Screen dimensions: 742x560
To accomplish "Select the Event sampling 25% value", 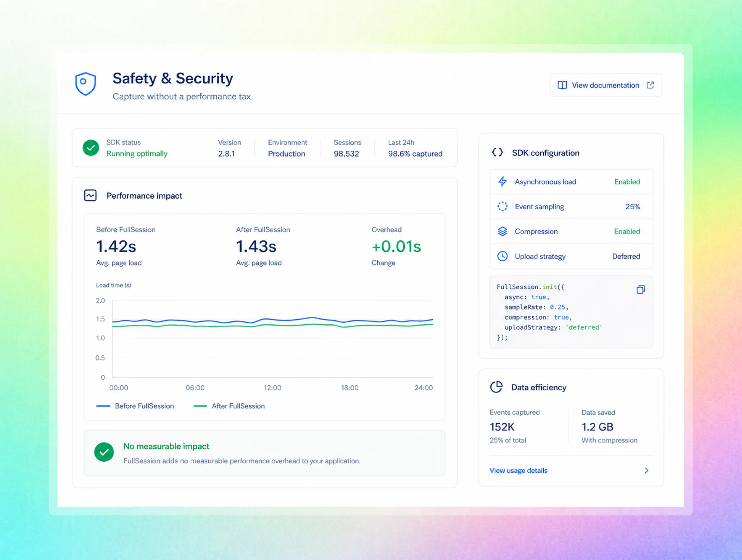I will pyautogui.click(x=632, y=206).
